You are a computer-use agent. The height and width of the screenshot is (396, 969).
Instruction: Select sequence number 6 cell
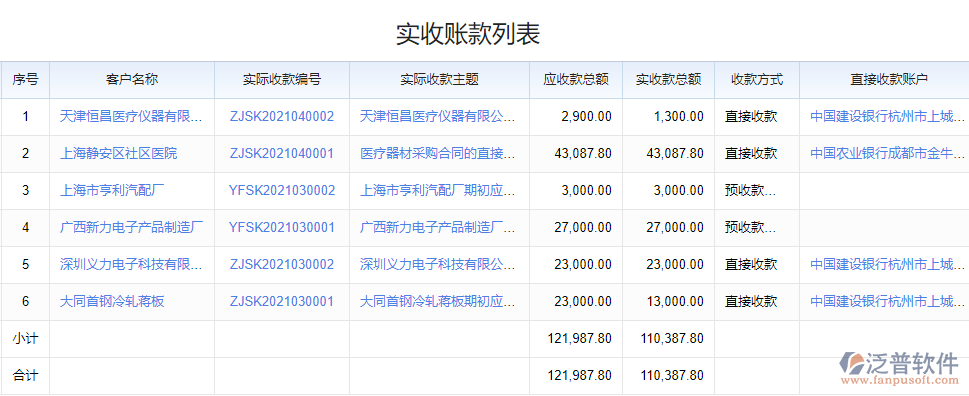(x=25, y=301)
